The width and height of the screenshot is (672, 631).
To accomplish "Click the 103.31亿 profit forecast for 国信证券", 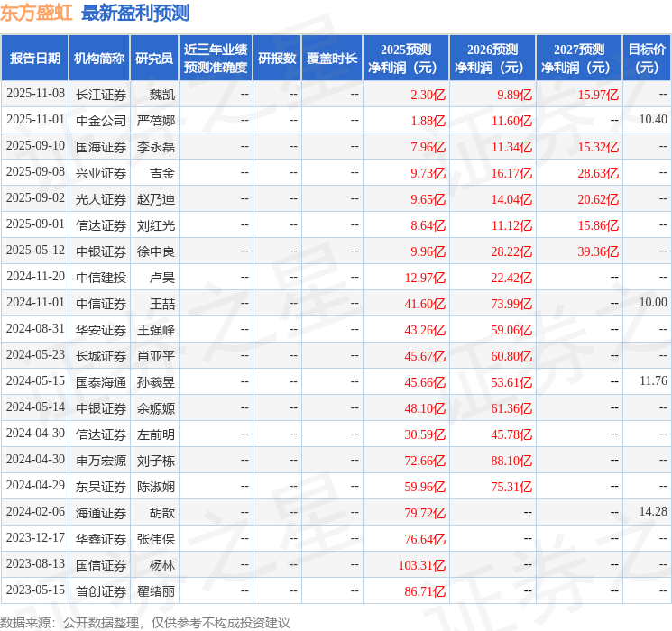I will [422, 564].
